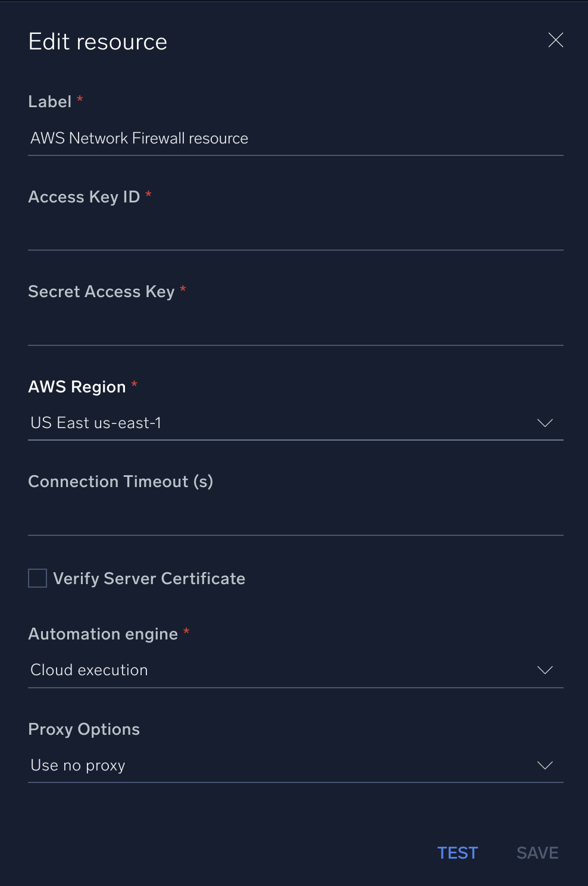The width and height of the screenshot is (588, 886).
Task: Open the Automation engine dropdown
Action: pyautogui.click(x=296, y=670)
